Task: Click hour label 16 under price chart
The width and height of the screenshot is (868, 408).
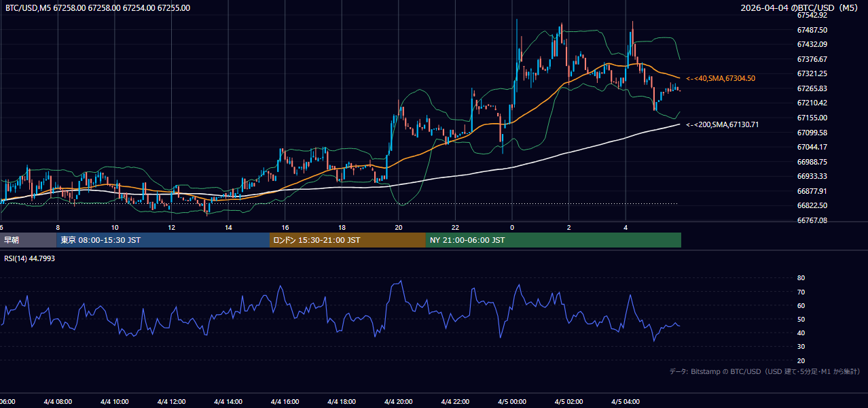Action: tap(285, 227)
